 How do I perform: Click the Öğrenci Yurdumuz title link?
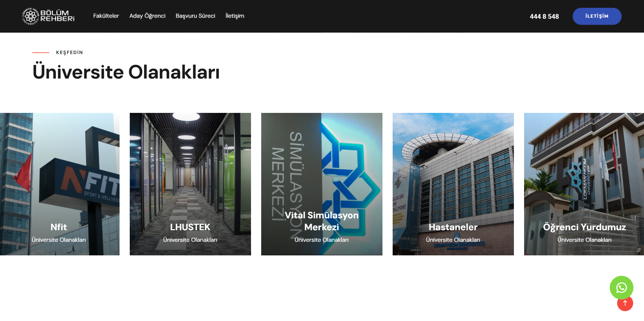[x=585, y=227]
